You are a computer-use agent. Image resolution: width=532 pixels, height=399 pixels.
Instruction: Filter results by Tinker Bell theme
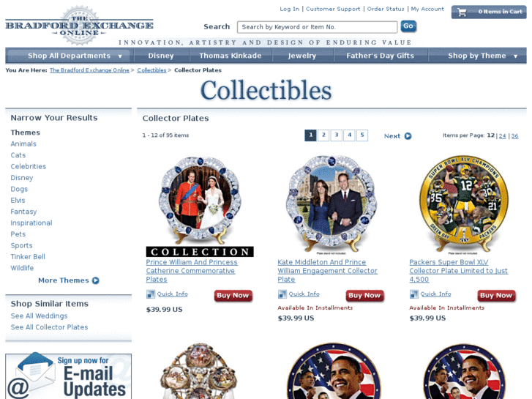tap(28, 257)
